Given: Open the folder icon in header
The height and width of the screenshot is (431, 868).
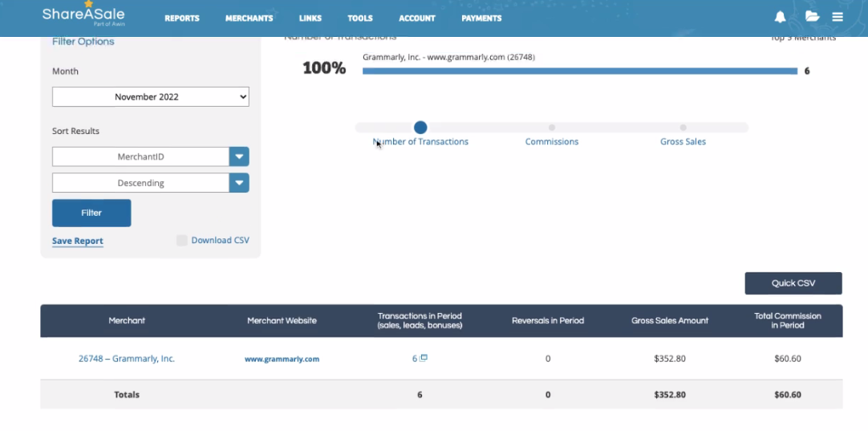Looking at the screenshot, I should click(812, 17).
